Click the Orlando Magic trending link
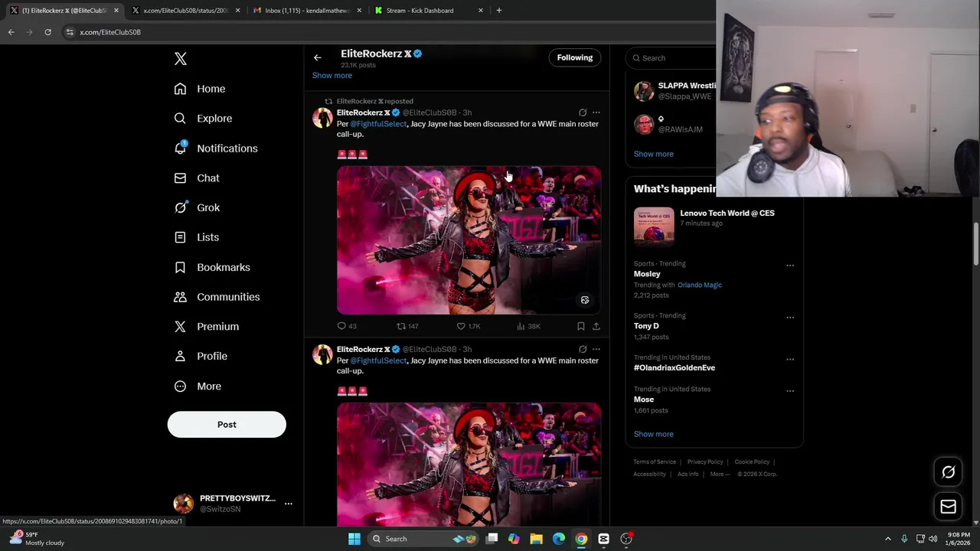Image resolution: width=980 pixels, height=551 pixels. pyautogui.click(x=700, y=285)
